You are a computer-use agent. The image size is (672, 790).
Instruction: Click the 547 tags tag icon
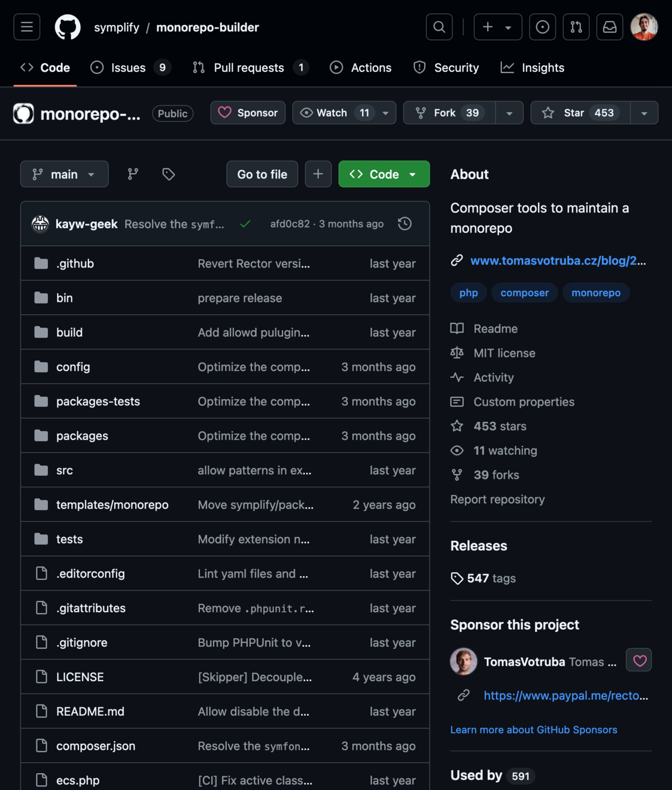(x=457, y=578)
